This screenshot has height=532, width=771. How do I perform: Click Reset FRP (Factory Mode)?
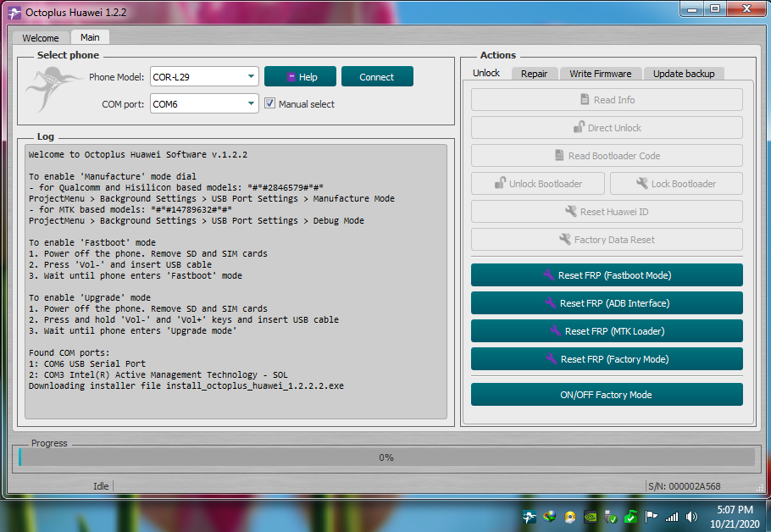coord(607,359)
